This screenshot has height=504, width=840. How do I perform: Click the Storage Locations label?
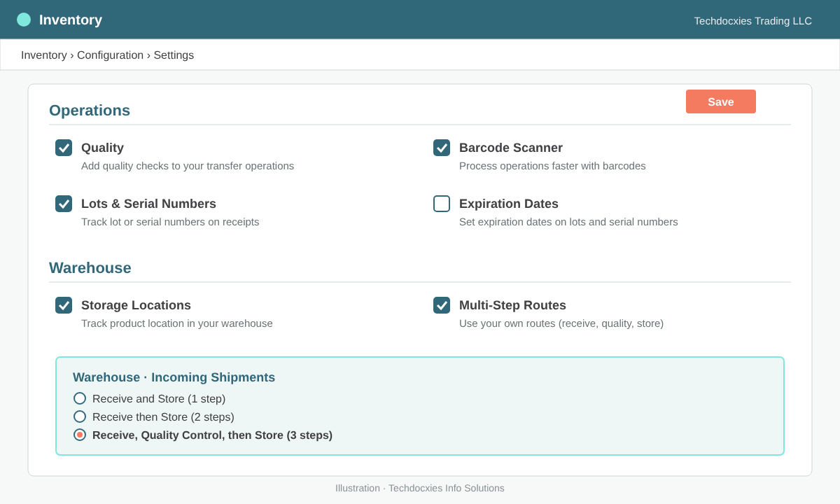(136, 305)
